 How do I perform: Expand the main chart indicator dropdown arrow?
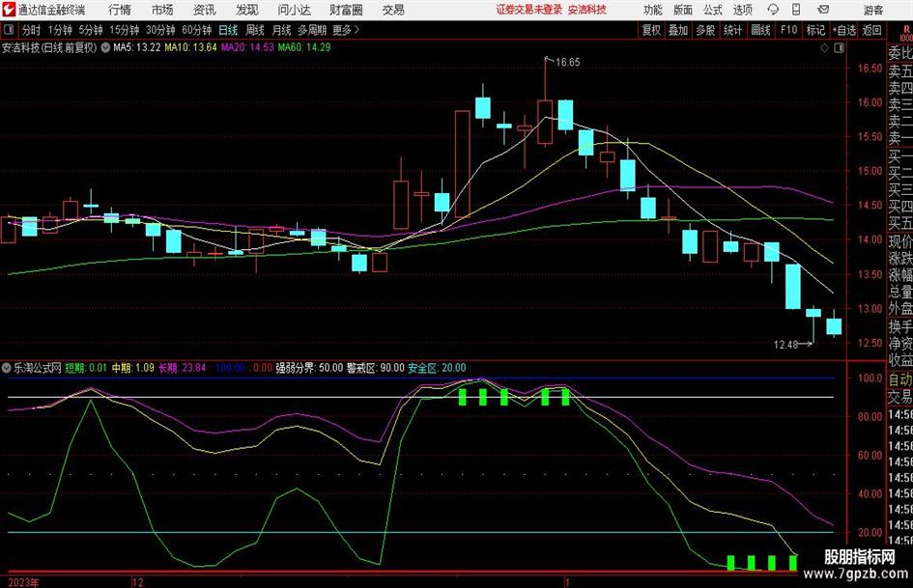(105, 47)
